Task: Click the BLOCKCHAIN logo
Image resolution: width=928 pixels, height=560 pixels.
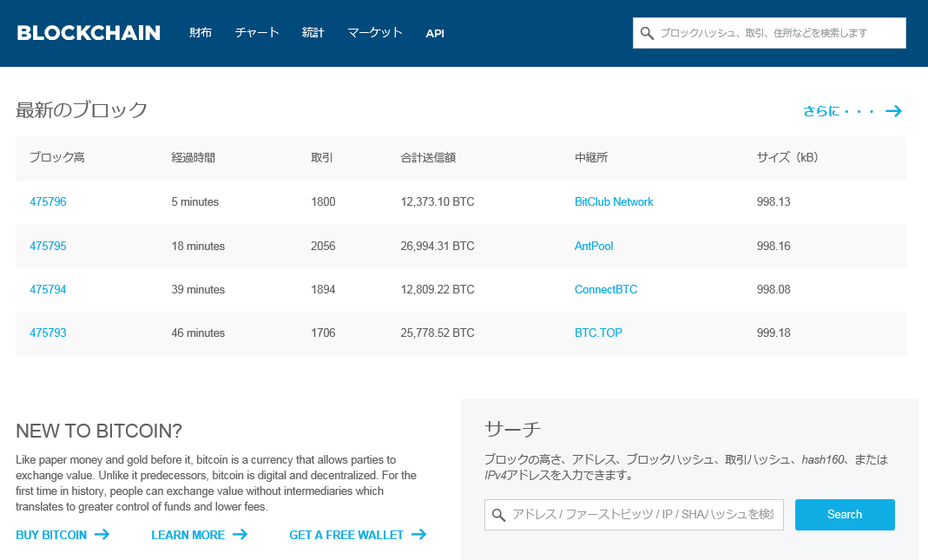Action: (x=89, y=33)
